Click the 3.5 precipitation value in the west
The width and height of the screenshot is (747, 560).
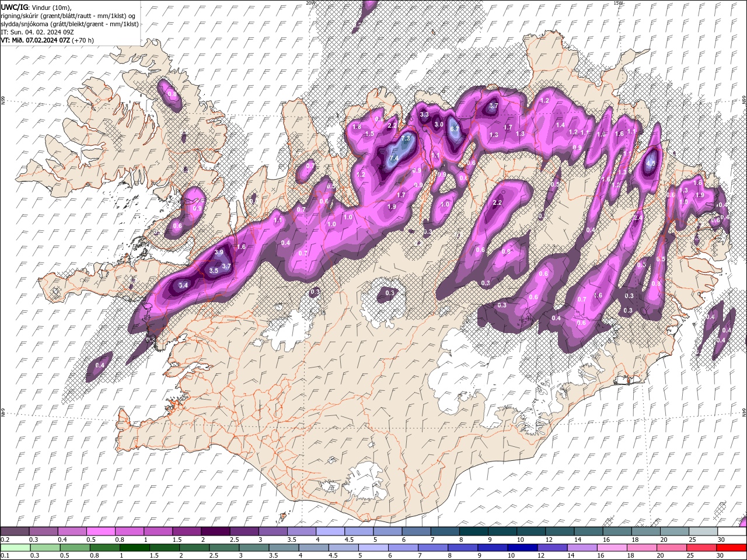click(214, 271)
